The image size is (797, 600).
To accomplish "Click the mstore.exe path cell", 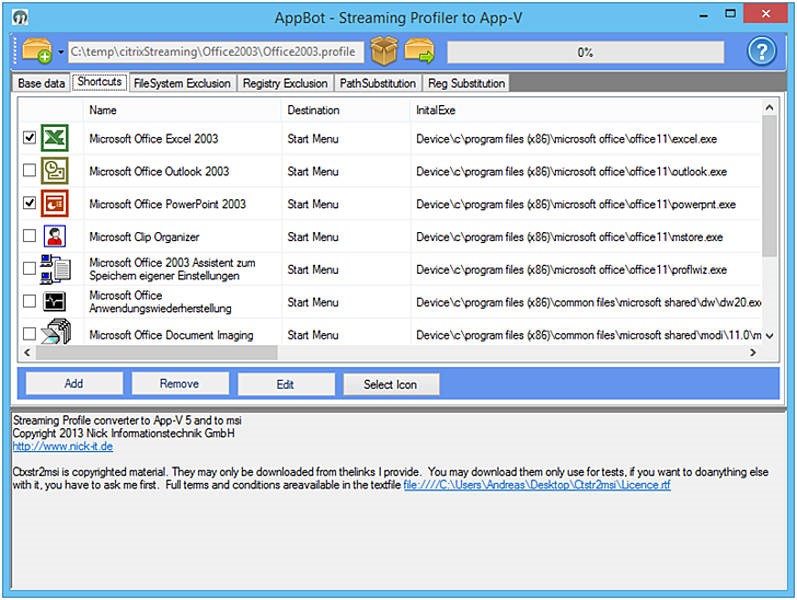I will click(569, 237).
